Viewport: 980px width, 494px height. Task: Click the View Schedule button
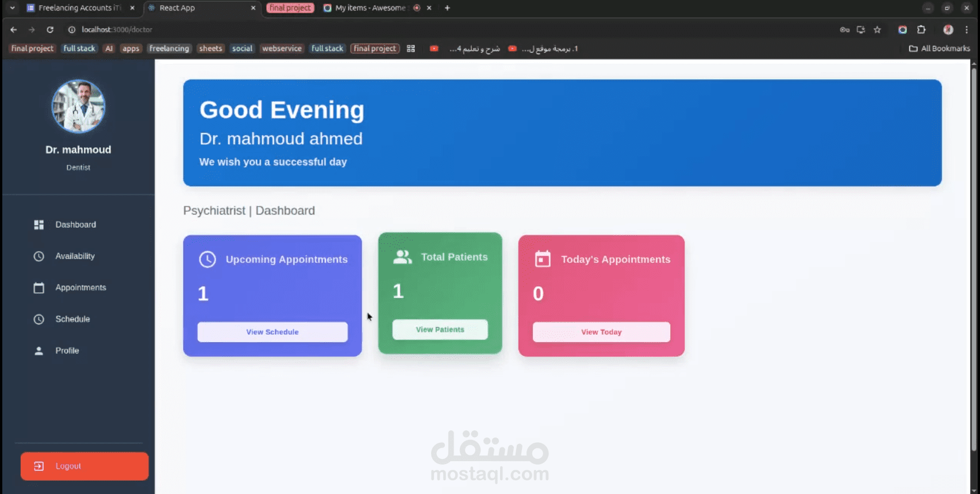(x=272, y=332)
